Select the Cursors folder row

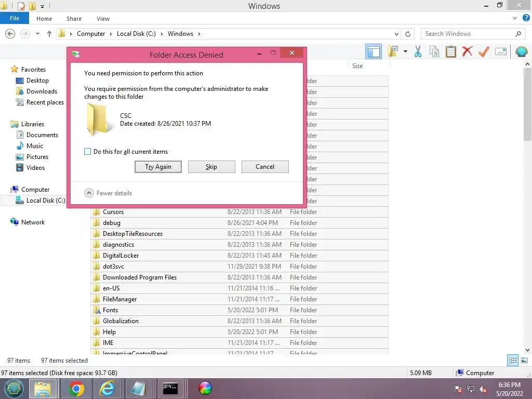click(240, 212)
